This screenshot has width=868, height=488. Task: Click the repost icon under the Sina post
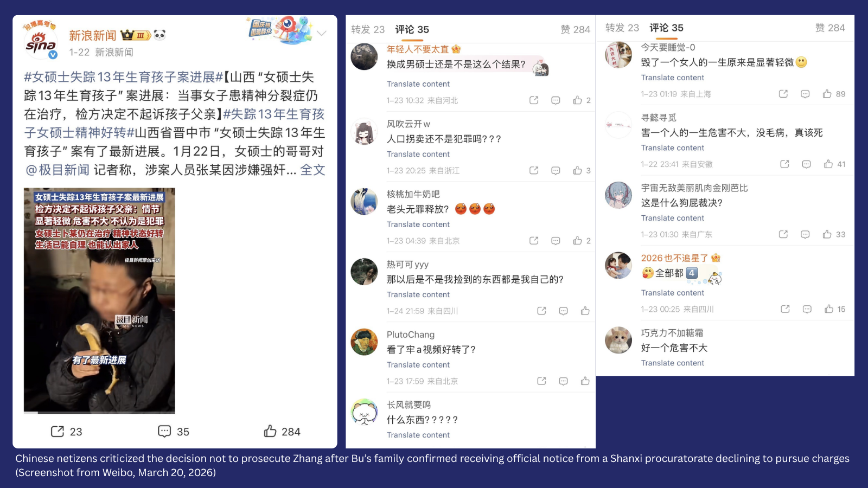pos(58,431)
